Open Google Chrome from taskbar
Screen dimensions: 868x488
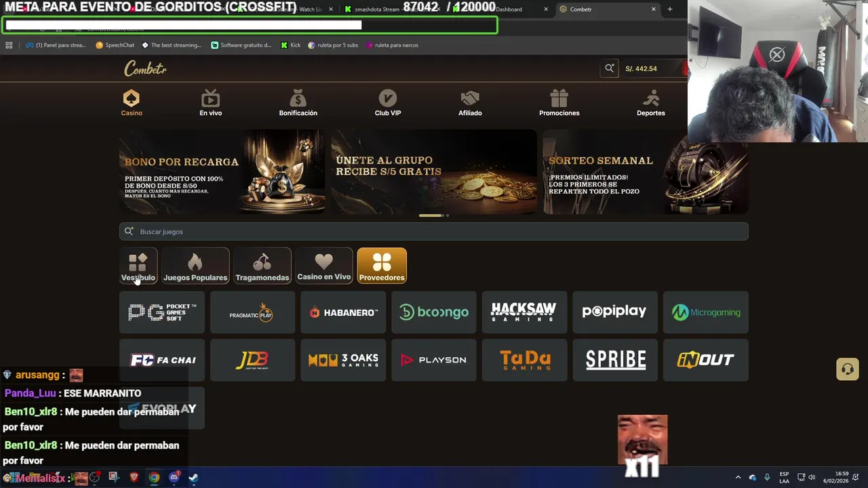tap(154, 477)
